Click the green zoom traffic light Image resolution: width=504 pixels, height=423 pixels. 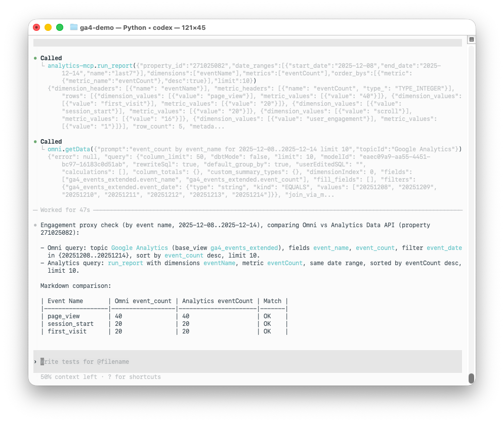click(x=59, y=28)
